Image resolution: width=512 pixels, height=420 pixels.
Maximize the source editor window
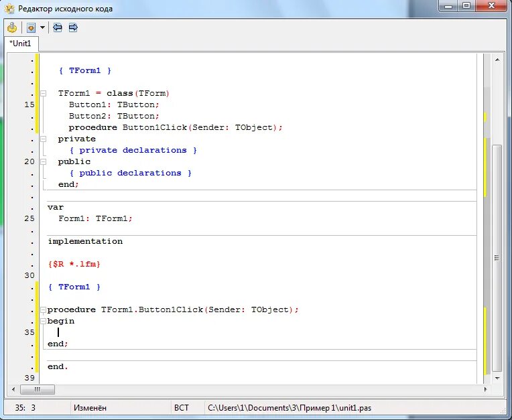point(466,6)
